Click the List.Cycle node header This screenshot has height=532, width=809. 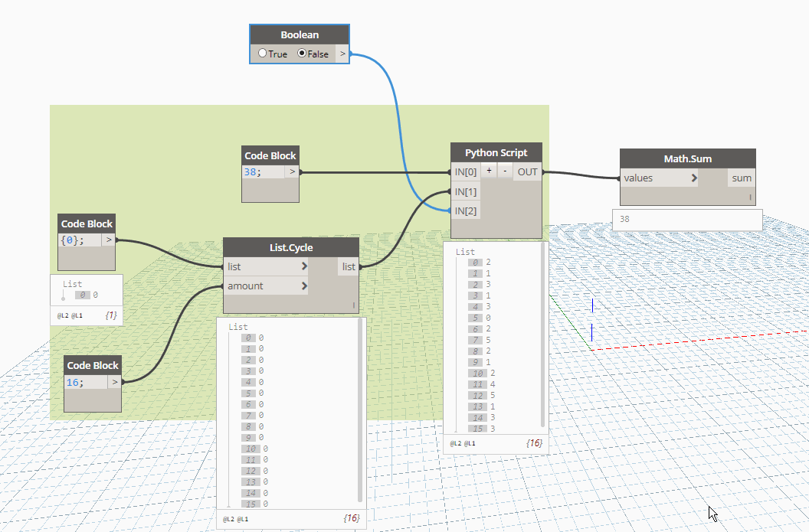pyautogui.click(x=291, y=247)
